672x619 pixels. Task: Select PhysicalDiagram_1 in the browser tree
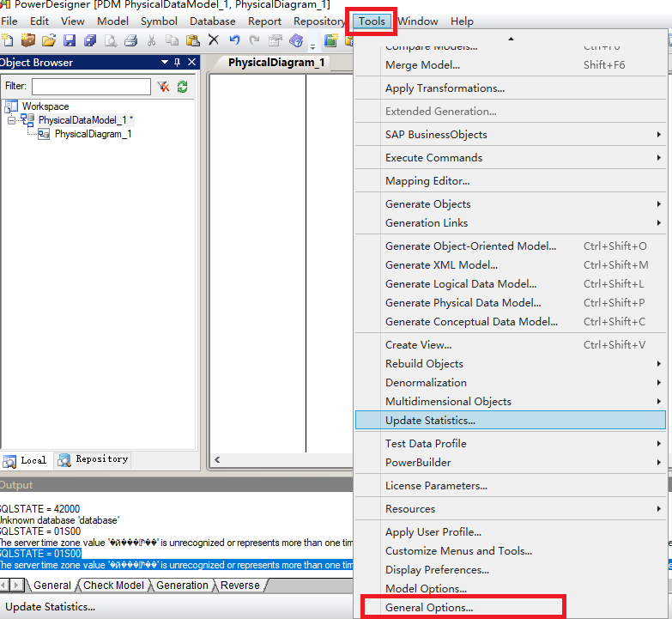93,134
